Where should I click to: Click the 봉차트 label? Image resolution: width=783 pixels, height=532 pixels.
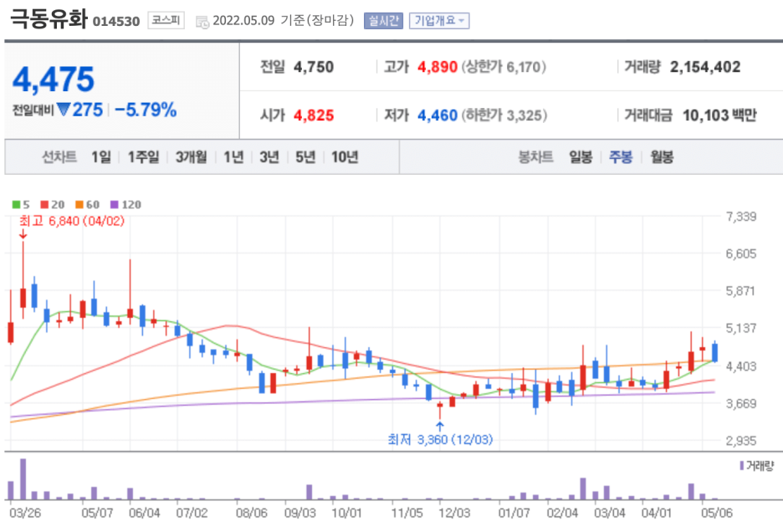coord(536,157)
